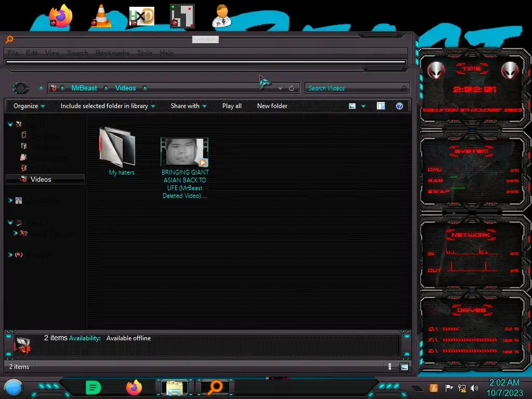Viewport: 532px width, 399px height.
Task: Click the Homegroup house icon in navigation pane
Action: coord(19,201)
